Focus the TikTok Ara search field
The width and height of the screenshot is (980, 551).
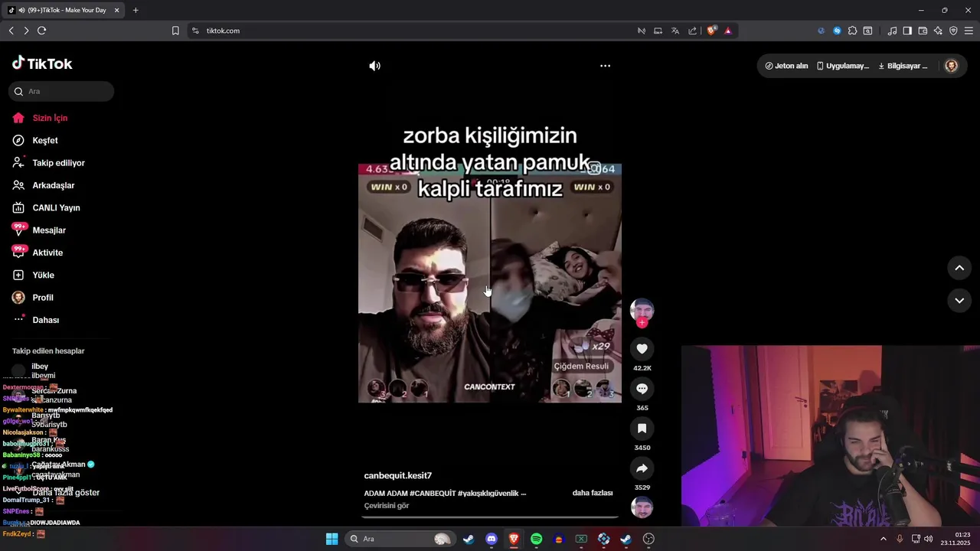coord(61,91)
